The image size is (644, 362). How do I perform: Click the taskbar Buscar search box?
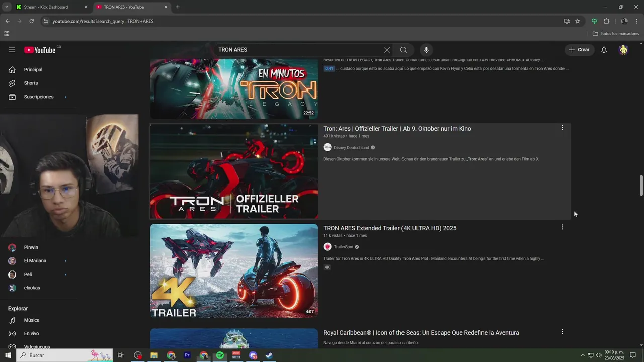pos(64,355)
